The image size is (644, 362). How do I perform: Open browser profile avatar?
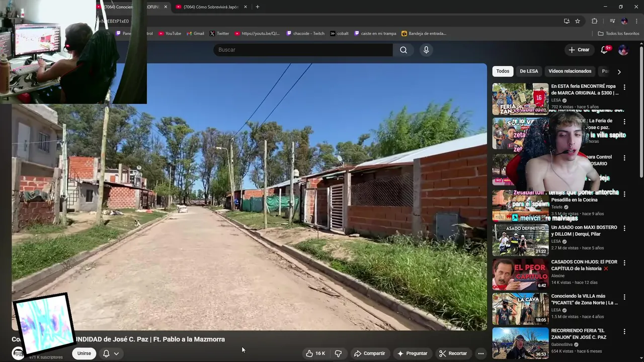pyautogui.click(x=624, y=21)
